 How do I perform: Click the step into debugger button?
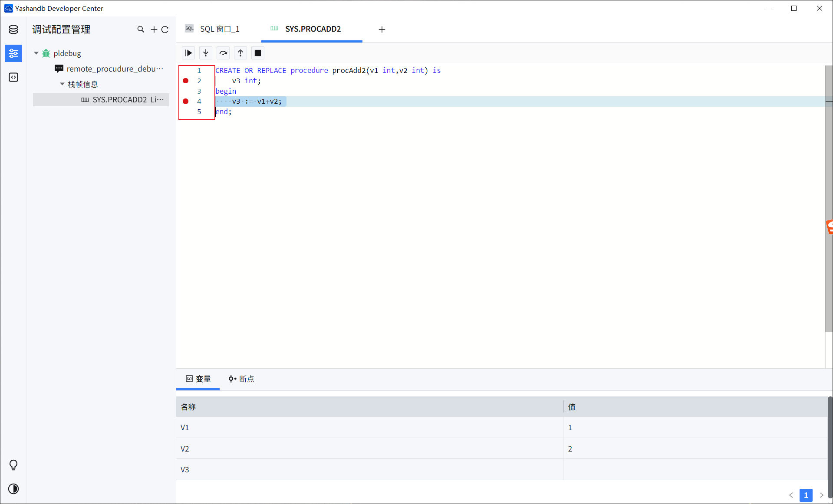tap(206, 53)
